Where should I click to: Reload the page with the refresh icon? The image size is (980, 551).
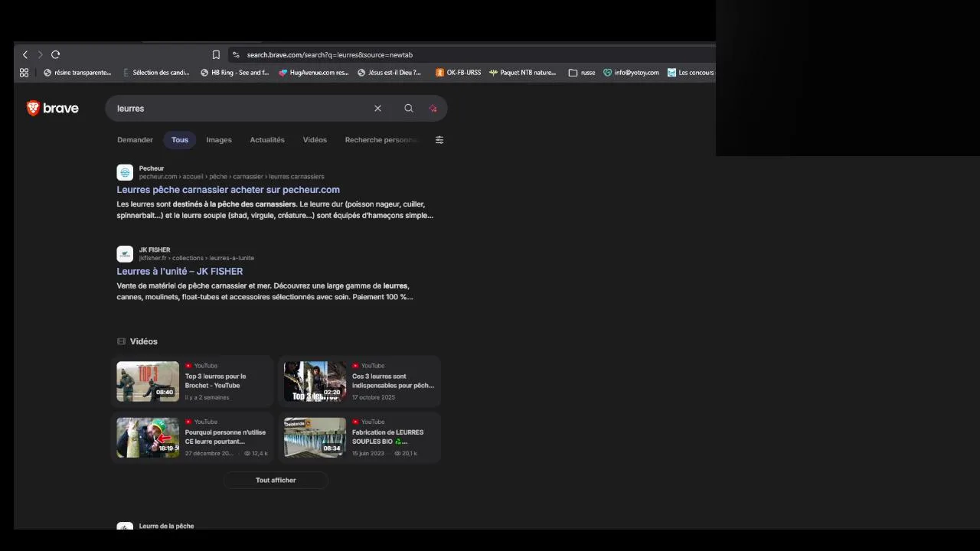pyautogui.click(x=55, y=54)
